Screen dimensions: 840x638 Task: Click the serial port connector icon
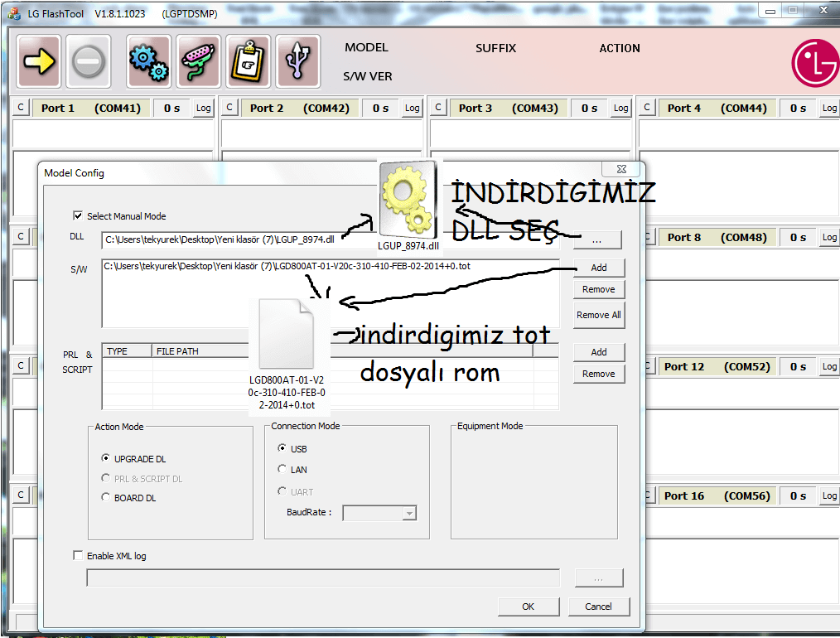tap(199, 61)
